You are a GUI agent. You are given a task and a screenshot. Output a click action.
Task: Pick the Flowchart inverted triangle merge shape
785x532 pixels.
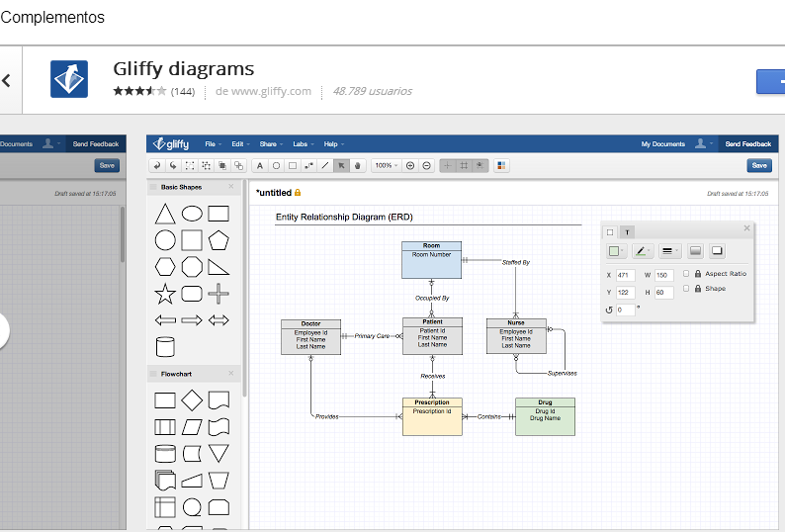pos(218,453)
